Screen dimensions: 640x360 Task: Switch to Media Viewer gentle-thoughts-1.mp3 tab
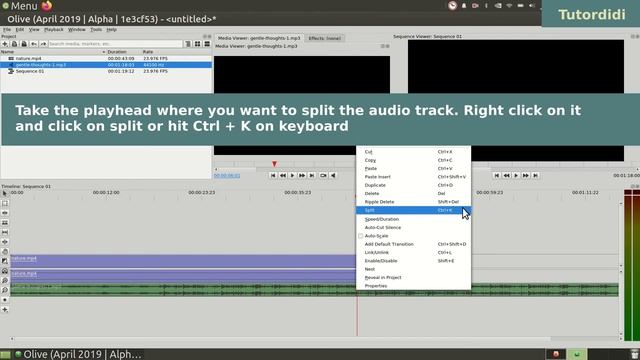259,38
